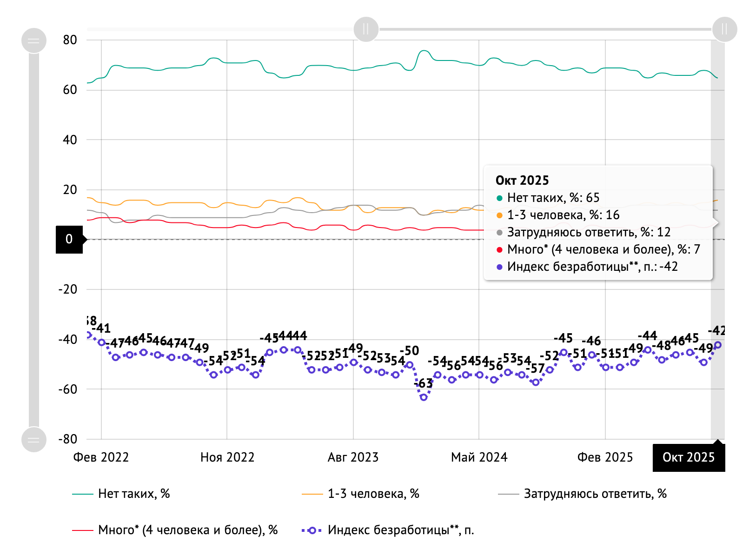Click the 'Май 2024' x-axis label
The image size is (756, 550).
(x=479, y=457)
